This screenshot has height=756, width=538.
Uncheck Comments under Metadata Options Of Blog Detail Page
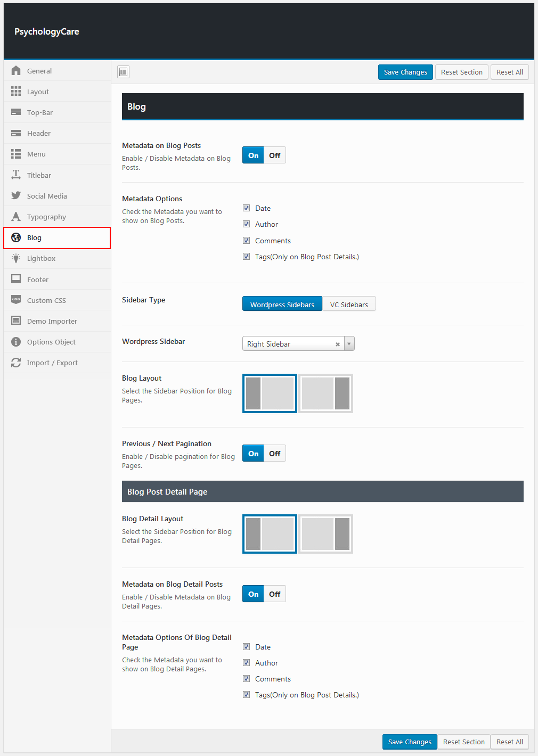tap(246, 679)
